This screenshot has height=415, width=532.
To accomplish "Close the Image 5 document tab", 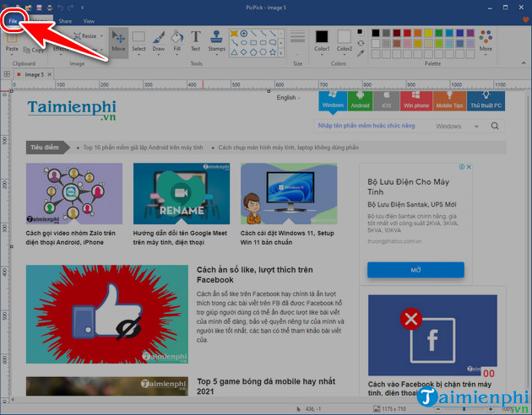I will pyautogui.click(x=50, y=74).
